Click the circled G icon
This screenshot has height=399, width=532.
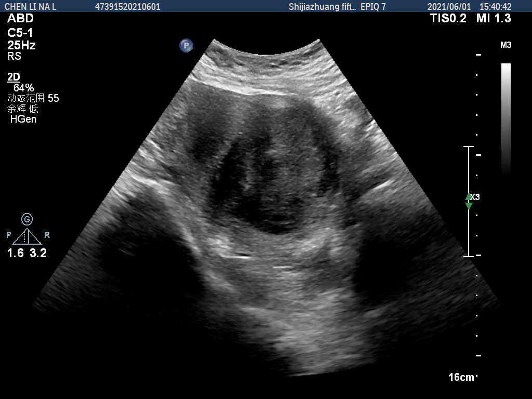(x=27, y=219)
